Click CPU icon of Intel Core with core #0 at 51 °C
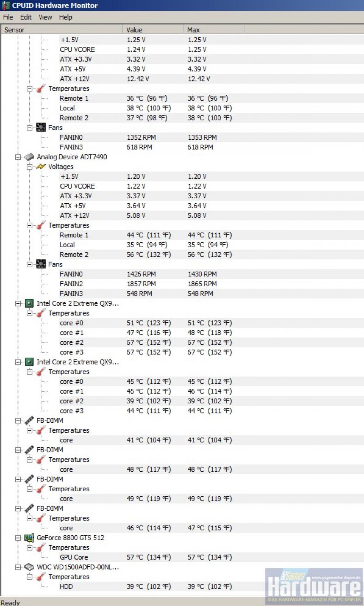Viewport: 364px width, 606px height. 29,303
